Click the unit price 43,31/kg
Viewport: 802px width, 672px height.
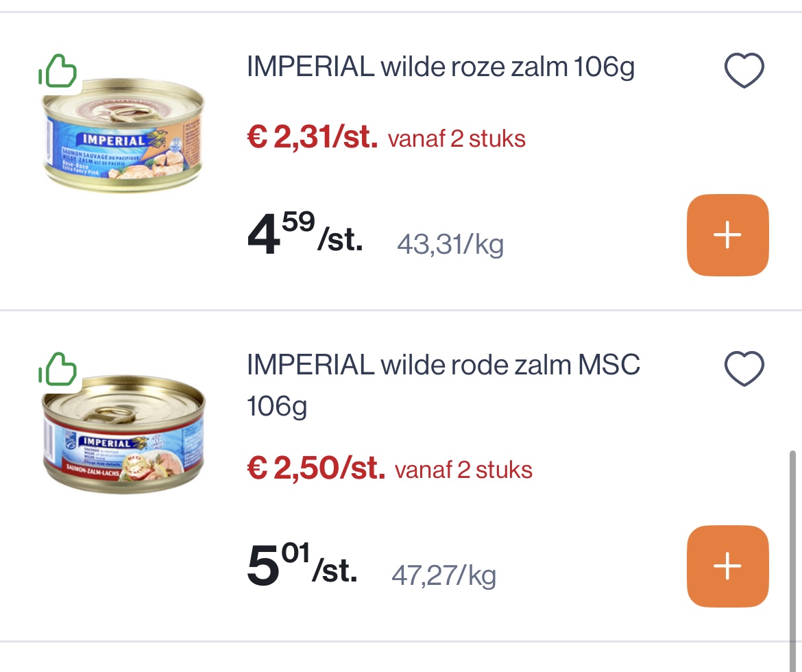[x=450, y=243]
